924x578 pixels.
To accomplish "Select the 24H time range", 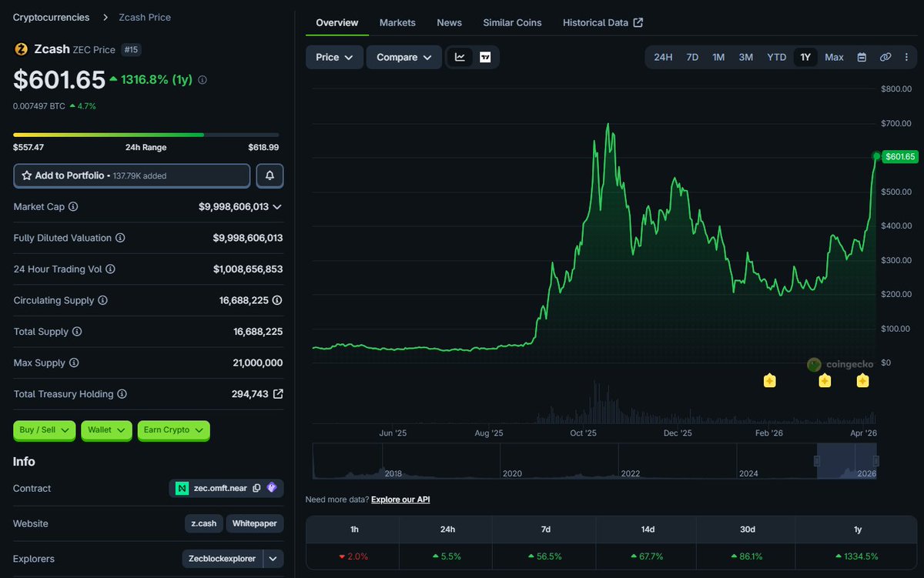I will tap(663, 57).
